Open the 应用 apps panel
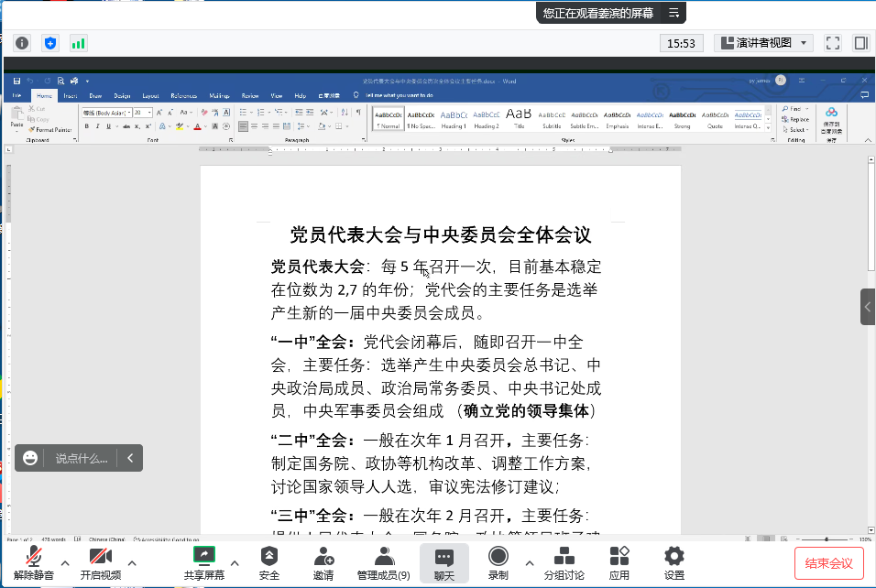The height and width of the screenshot is (588, 876). tap(619, 562)
